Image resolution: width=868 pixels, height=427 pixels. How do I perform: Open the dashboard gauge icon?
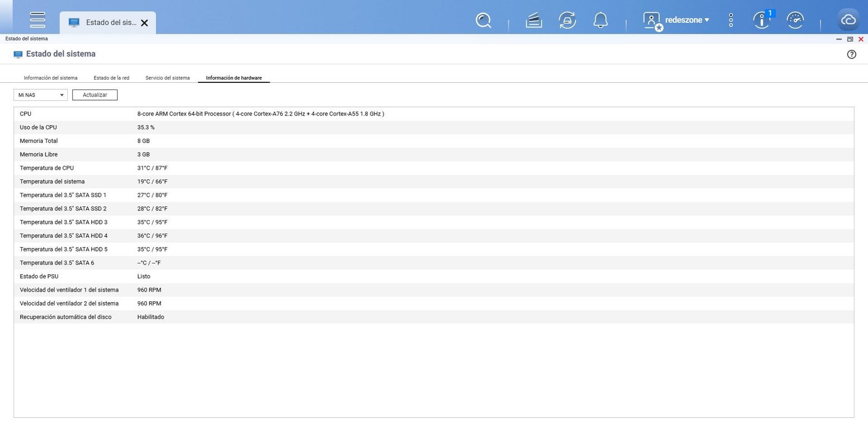tap(795, 21)
